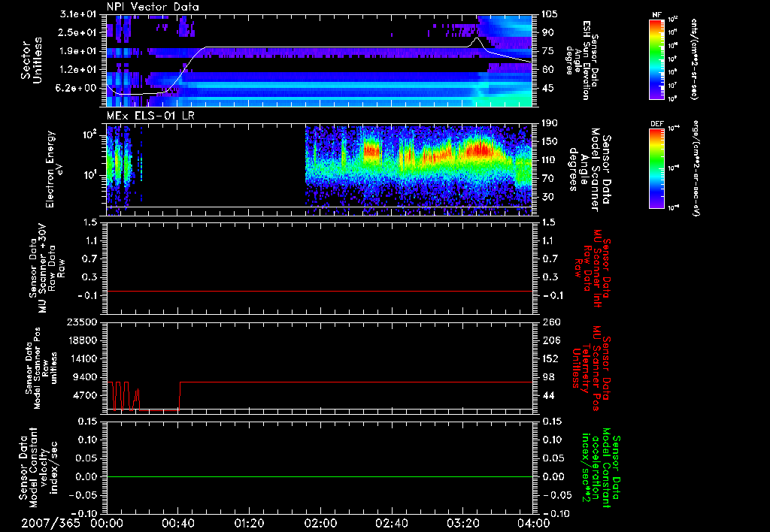The height and width of the screenshot is (532, 770).
Task: Click the 'DEF' label above the color bar
Action: point(656,124)
